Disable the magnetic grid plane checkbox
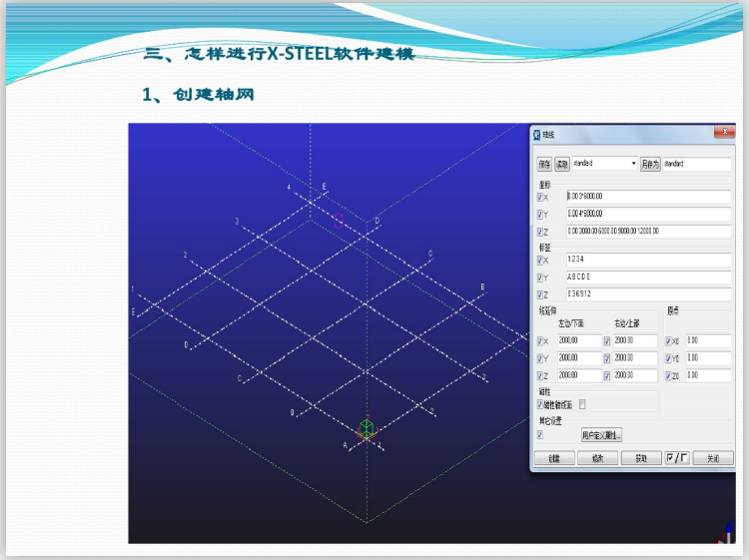The image size is (749, 560). click(540, 404)
